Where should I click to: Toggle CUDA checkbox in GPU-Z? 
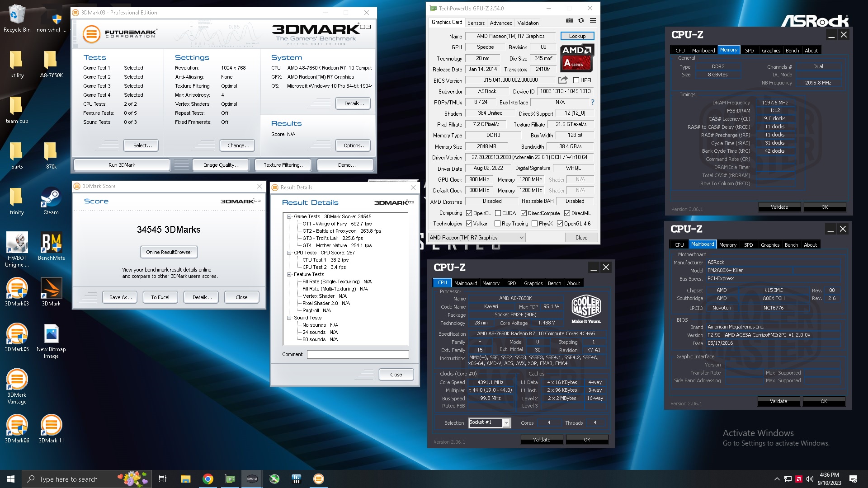[498, 213]
